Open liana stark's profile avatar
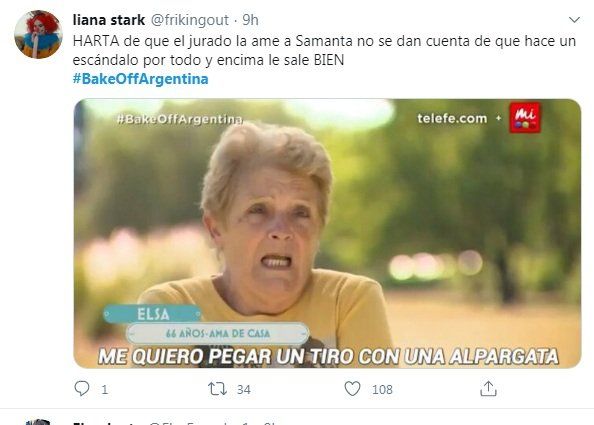 click(x=38, y=34)
